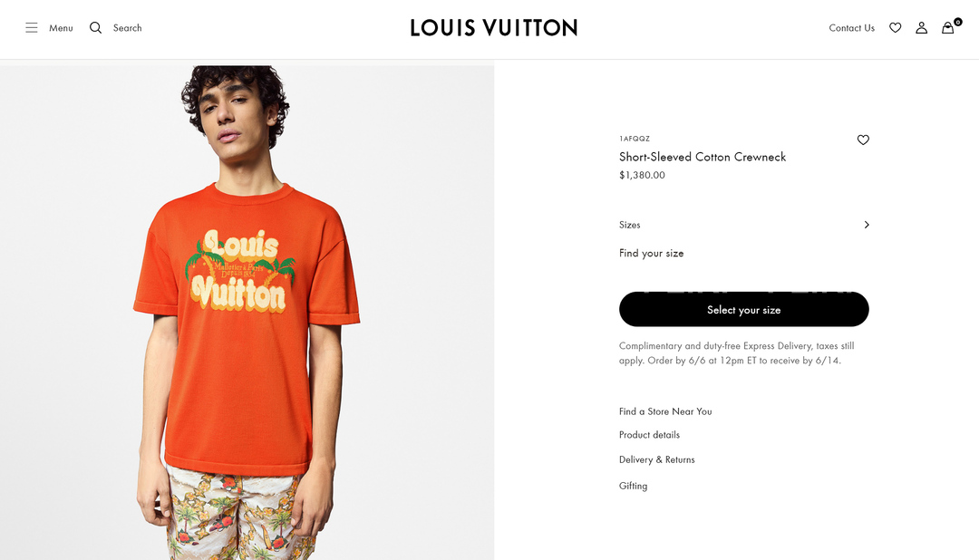Expand the Sizes chevron arrow
This screenshot has width=979, height=560.
click(867, 225)
